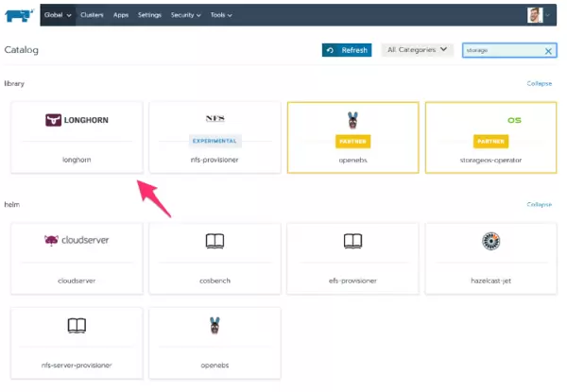The image size is (567, 392).
Task: Open the StorageOS operator logo
Action: tap(490, 120)
